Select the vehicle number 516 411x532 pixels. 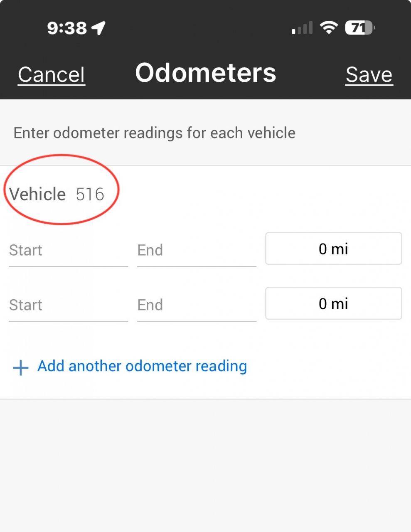[90, 194]
